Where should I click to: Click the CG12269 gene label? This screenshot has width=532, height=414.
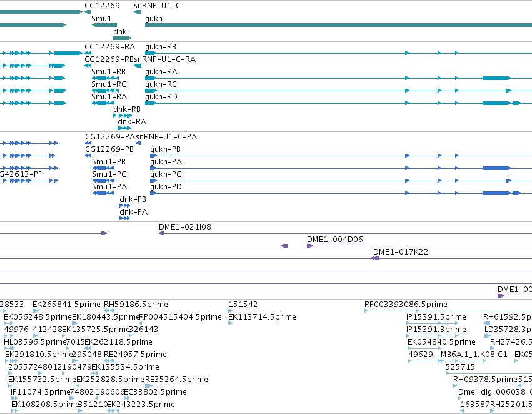[x=102, y=6]
